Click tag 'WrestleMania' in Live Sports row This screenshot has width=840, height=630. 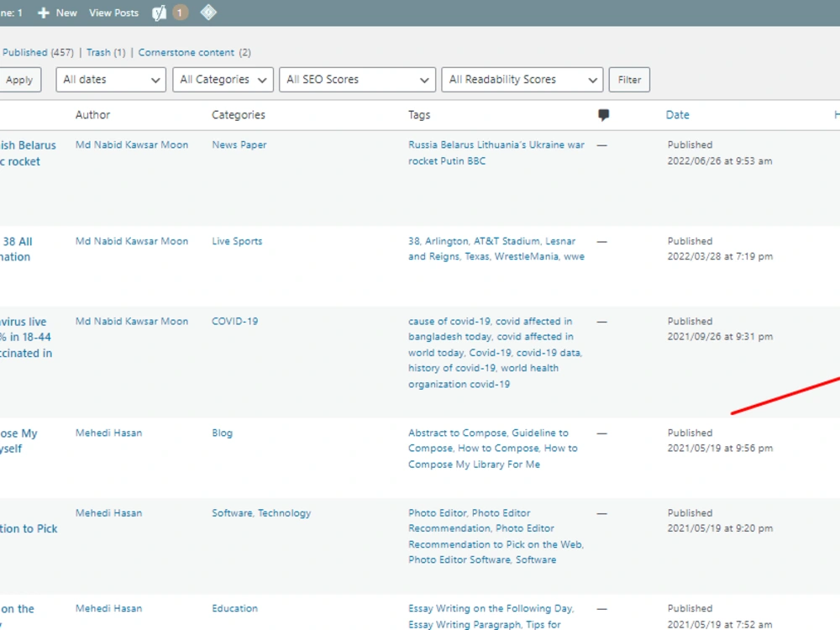point(526,256)
